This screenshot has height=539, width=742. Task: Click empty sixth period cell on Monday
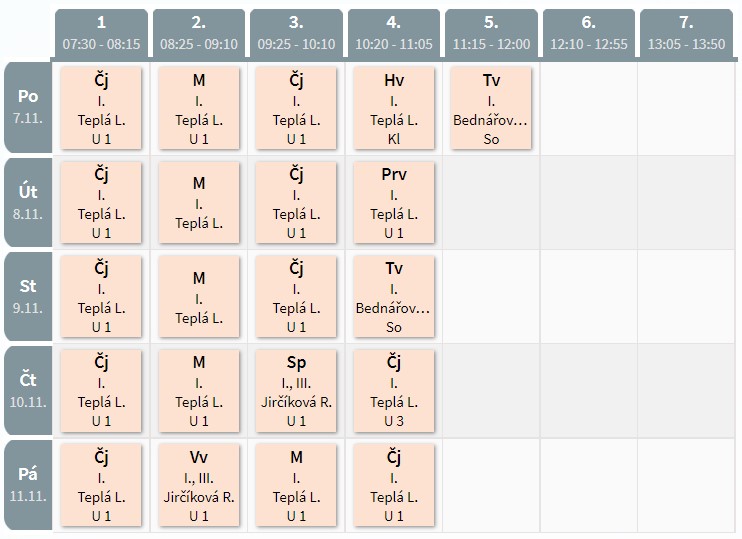pyautogui.click(x=589, y=108)
